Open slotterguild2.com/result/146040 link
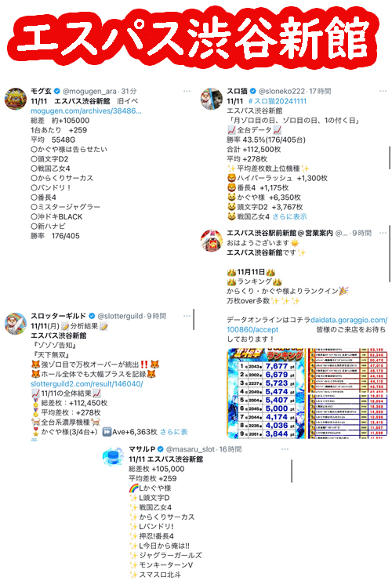The width and height of the screenshot is (392, 584). 86,383
